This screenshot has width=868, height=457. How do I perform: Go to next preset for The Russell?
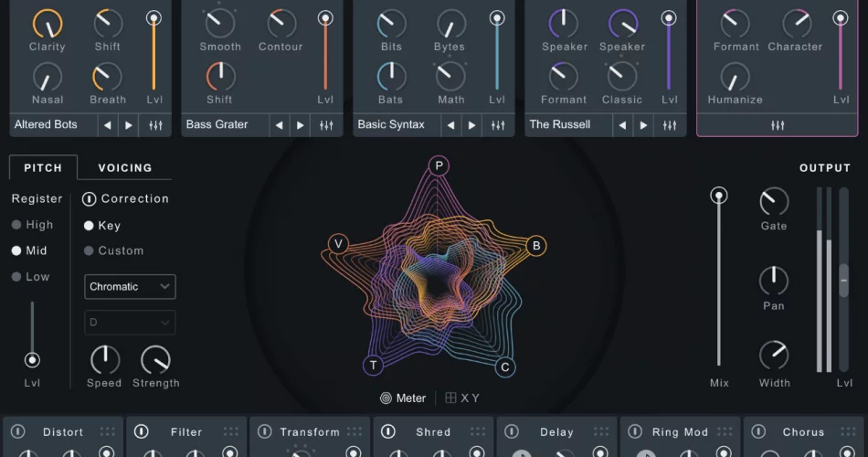pyautogui.click(x=643, y=125)
